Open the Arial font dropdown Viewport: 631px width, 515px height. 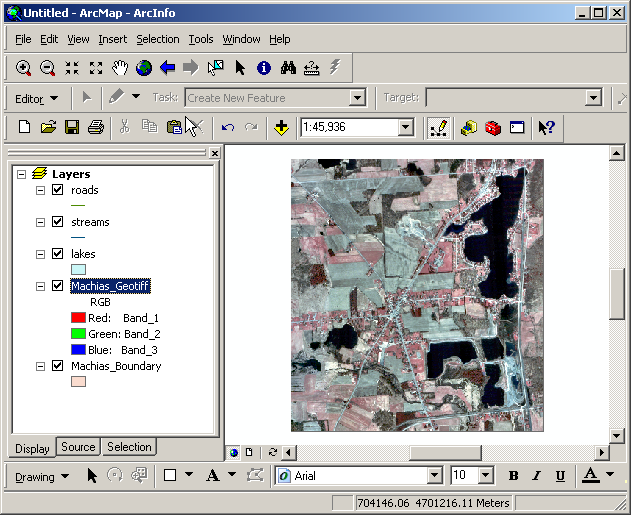(434, 476)
